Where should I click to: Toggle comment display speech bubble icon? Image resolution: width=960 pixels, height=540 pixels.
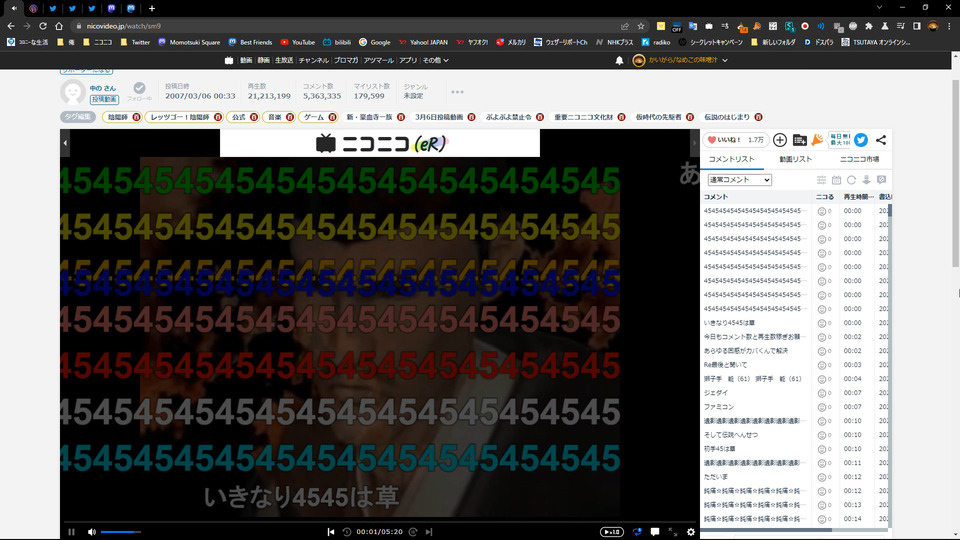tap(655, 532)
